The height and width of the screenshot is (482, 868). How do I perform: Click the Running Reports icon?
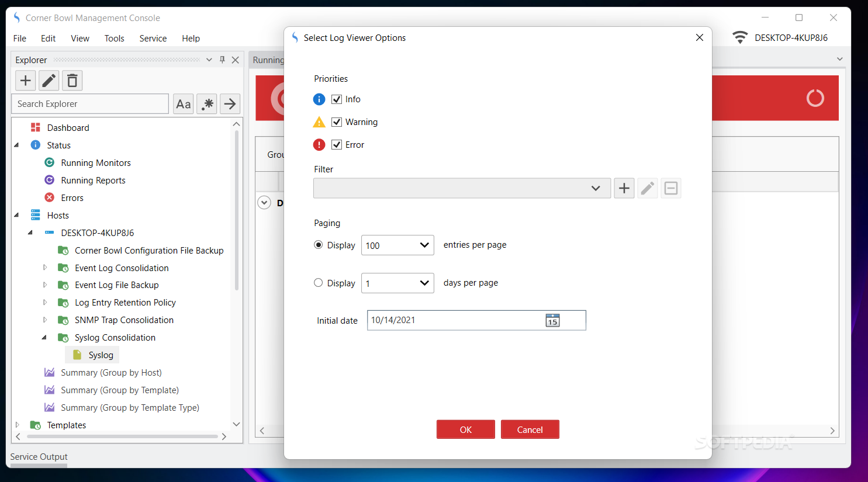(x=50, y=180)
